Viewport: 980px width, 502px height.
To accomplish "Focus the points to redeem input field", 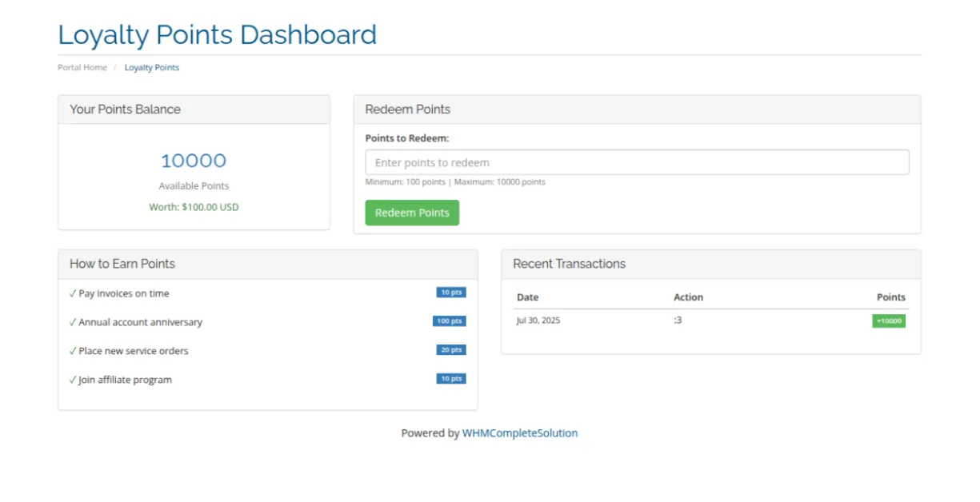I will pyautogui.click(x=637, y=162).
